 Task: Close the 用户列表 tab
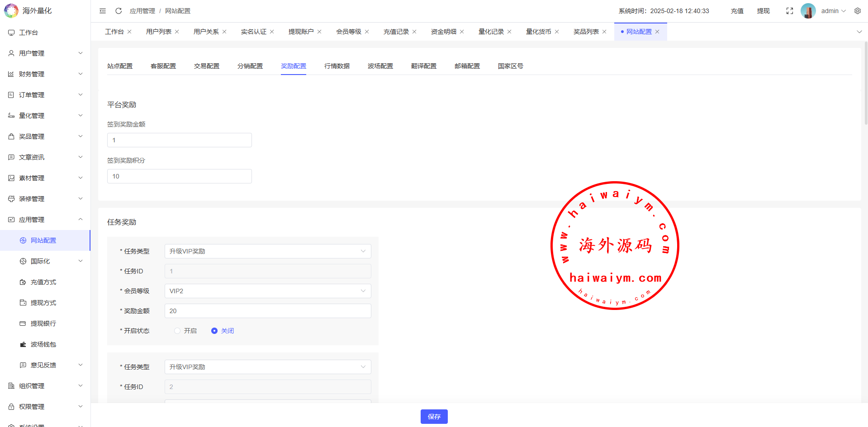point(177,32)
